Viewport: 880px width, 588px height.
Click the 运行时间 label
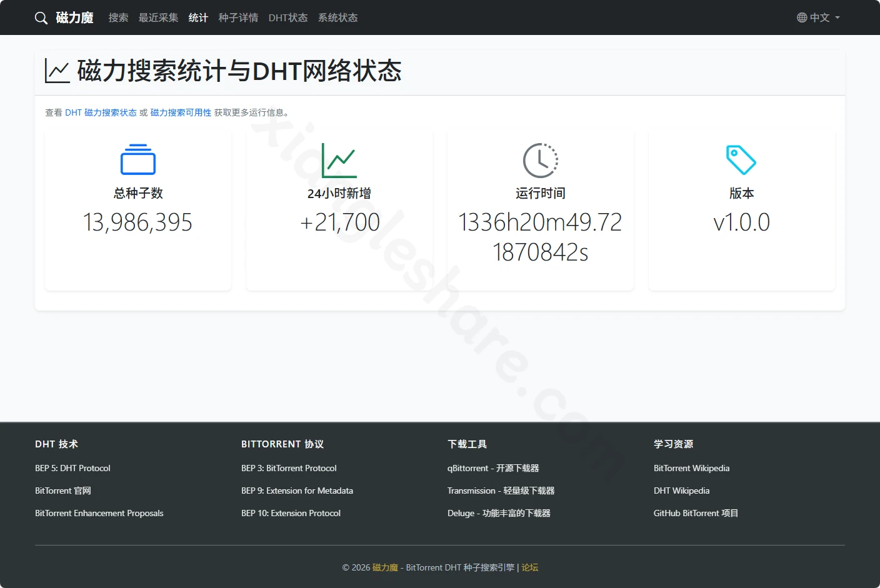(x=541, y=193)
